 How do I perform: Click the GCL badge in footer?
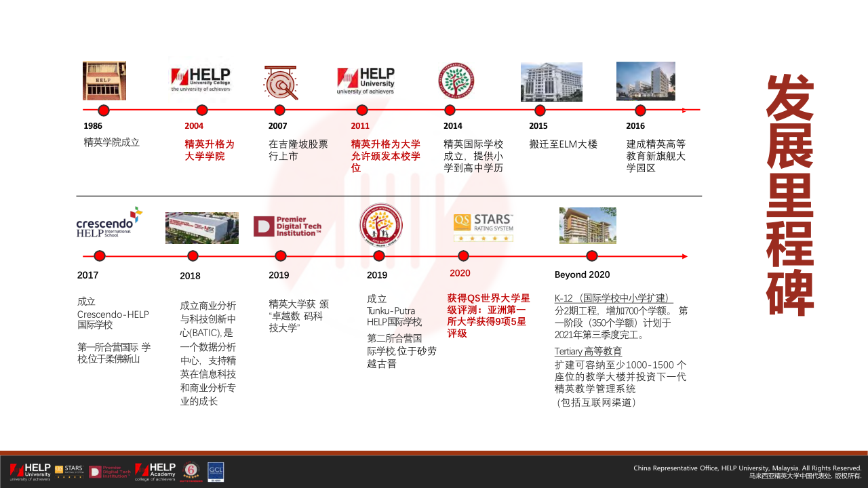[216, 472]
